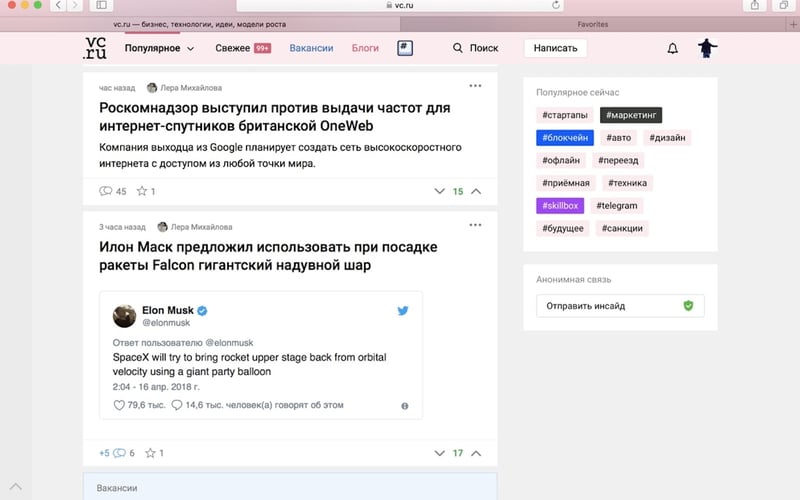
Task: Click the rating number 17
Action: click(458, 453)
